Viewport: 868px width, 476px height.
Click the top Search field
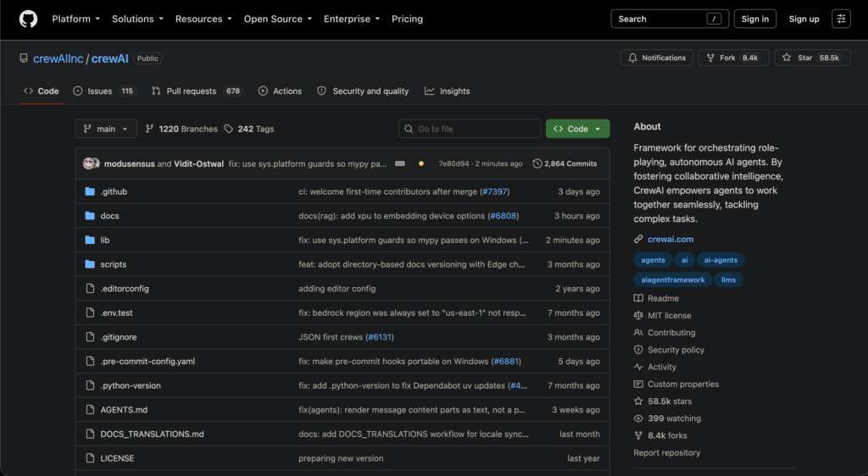point(670,19)
